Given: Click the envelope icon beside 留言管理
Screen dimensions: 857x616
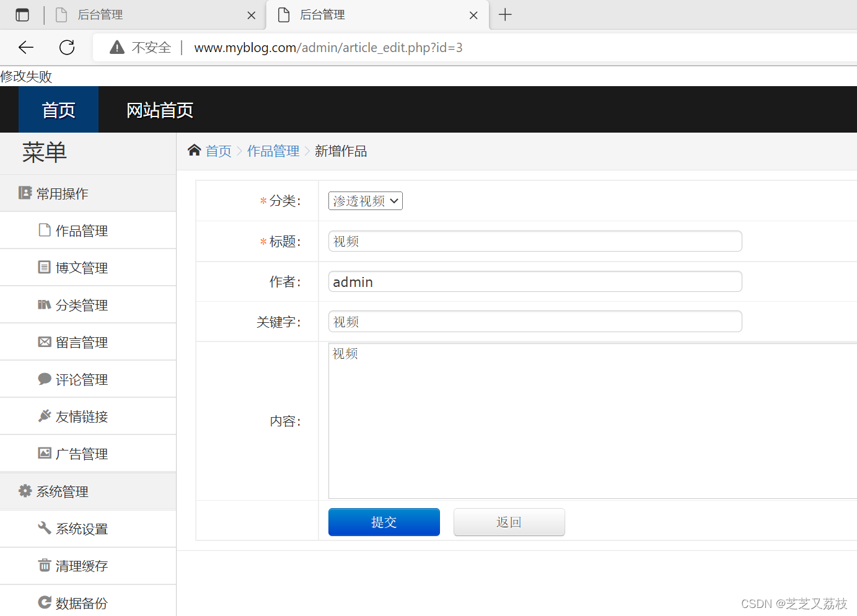Looking at the screenshot, I should pyautogui.click(x=45, y=341).
